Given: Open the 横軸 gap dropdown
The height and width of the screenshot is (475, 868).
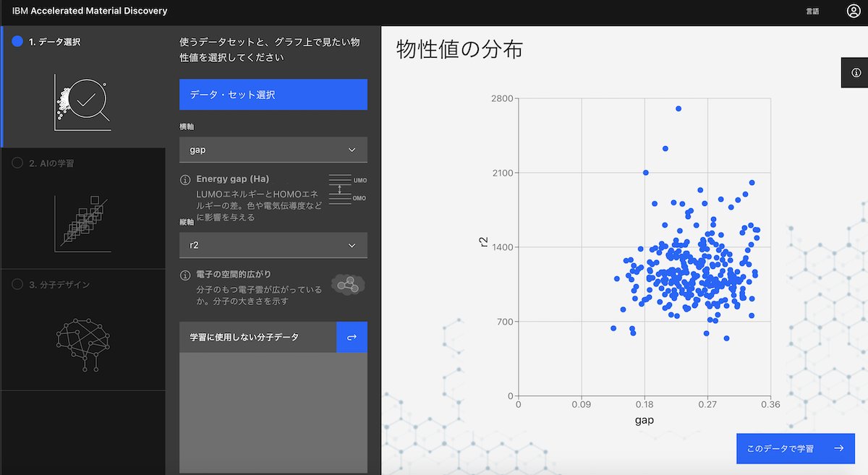Looking at the screenshot, I should [x=273, y=150].
